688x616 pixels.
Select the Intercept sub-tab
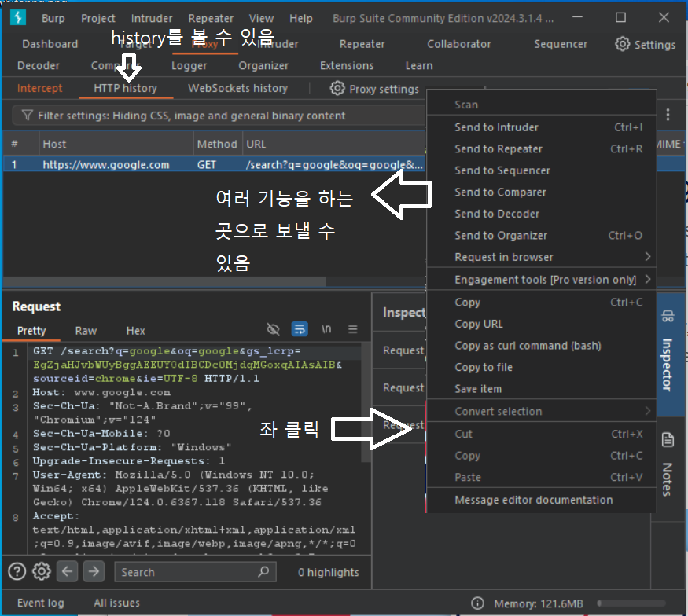[39, 88]
